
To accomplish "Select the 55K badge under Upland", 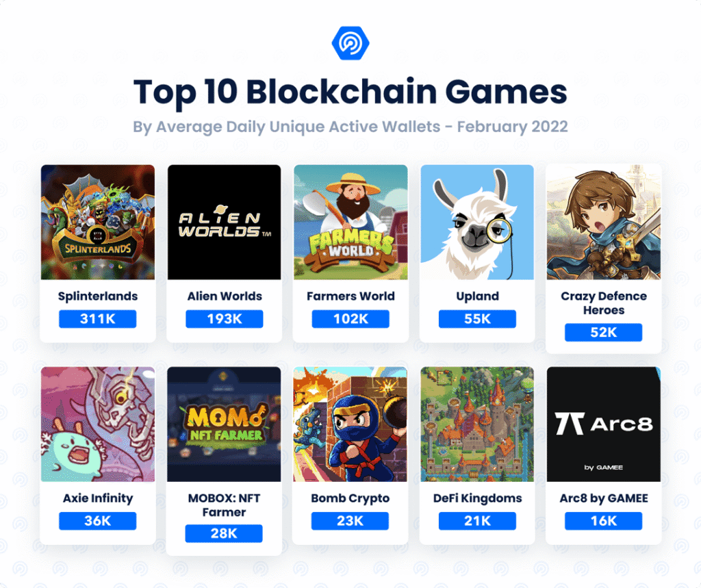I will pos(477,319).
